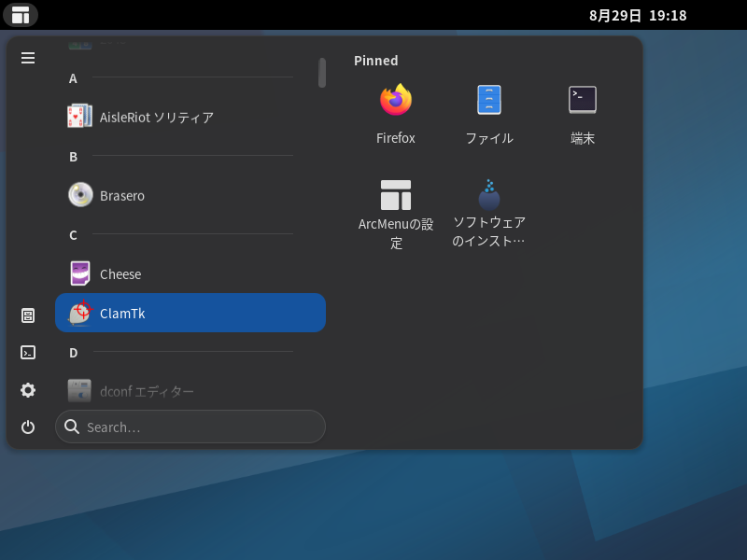
Task: Click the letter B section header
Action: 73,157
